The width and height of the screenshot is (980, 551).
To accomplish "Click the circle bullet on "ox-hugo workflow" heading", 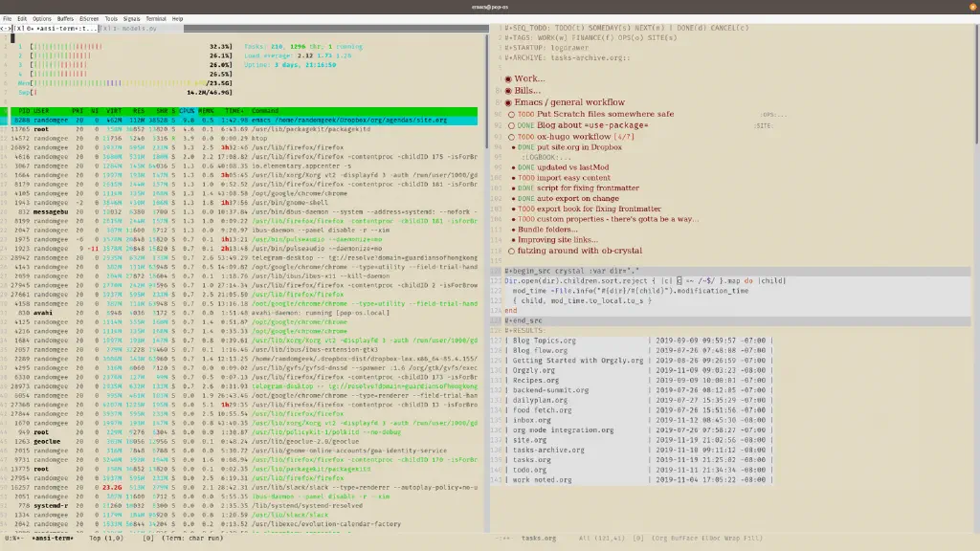I will (511, 137).
